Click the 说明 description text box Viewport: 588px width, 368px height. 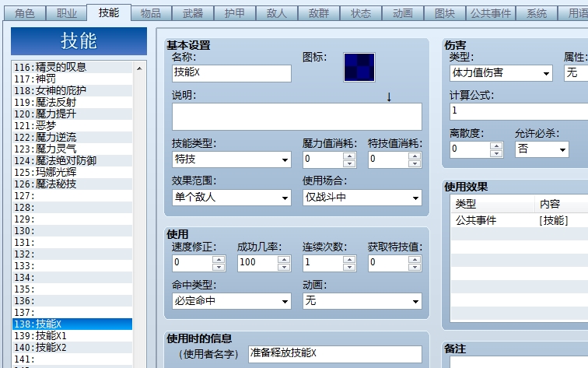tap(297, 117)
